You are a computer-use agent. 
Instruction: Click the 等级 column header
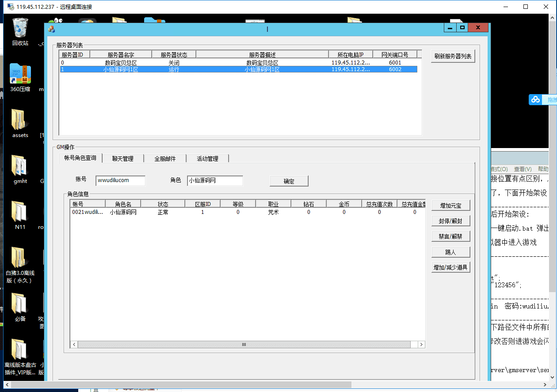coord(238,204)
